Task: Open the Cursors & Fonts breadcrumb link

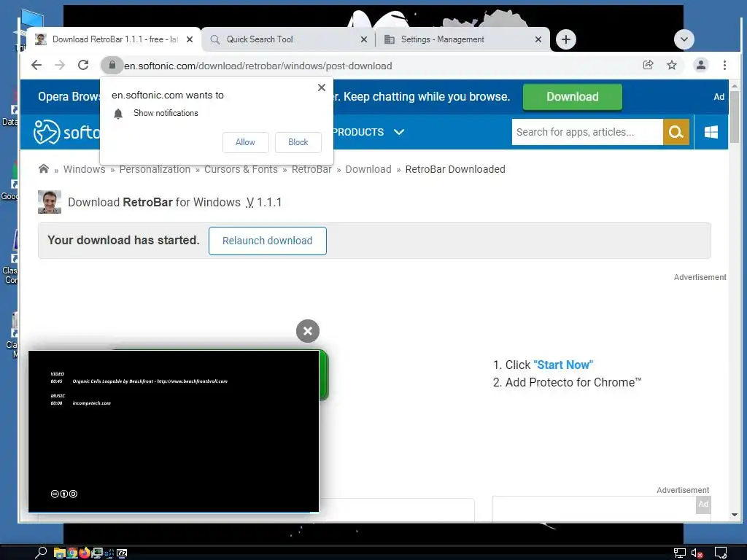Action: click(x=241, y=169)
